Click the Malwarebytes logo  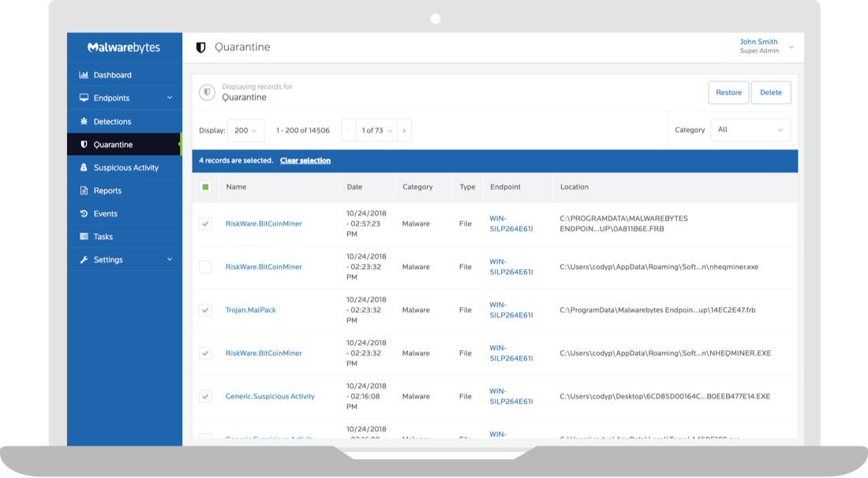point(124,47)
